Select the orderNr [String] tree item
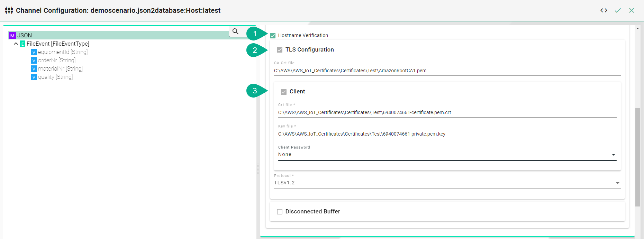Viewport: 644px width, 239px height. (56, 61)
